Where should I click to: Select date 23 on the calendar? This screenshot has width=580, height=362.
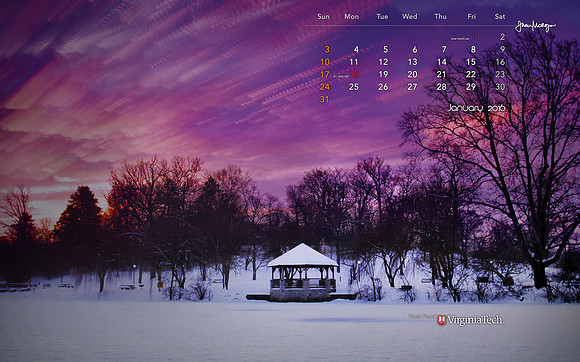(500, 74)
